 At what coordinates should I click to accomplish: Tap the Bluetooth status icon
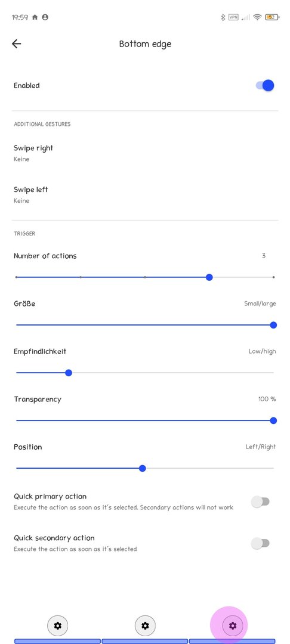tap(223, 17)
